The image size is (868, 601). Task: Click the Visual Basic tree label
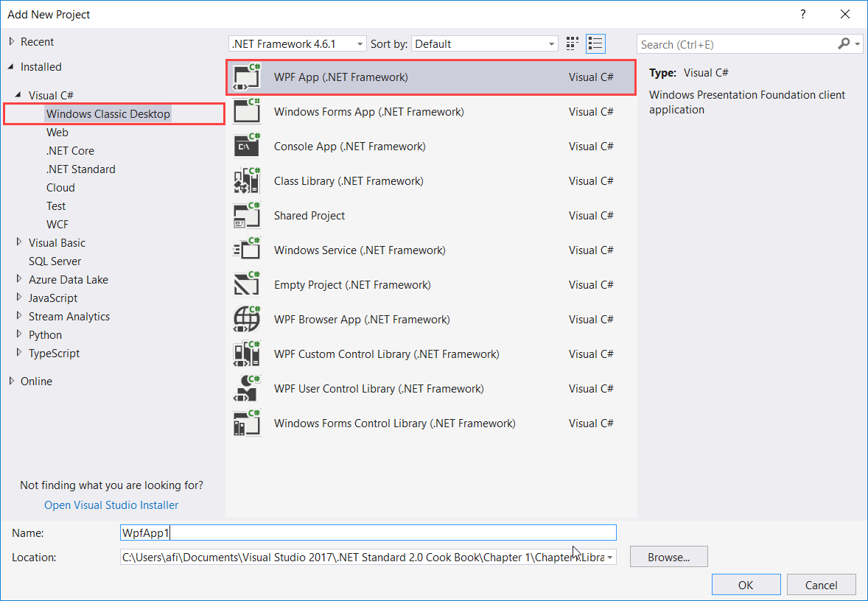57,242
